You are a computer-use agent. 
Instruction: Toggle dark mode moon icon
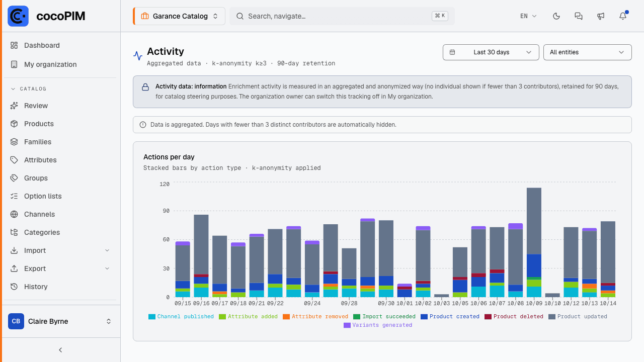[x=556, y=16]
